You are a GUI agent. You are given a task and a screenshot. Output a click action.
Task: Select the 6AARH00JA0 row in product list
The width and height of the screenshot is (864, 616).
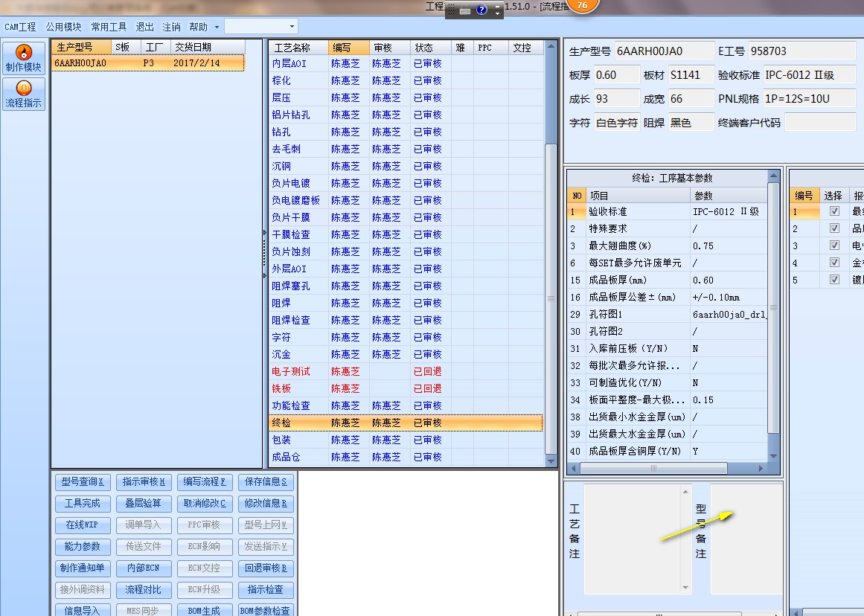147,62
